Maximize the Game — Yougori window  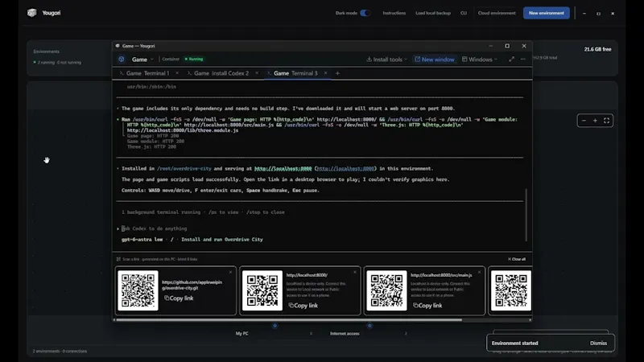click(x=507, y=46)
